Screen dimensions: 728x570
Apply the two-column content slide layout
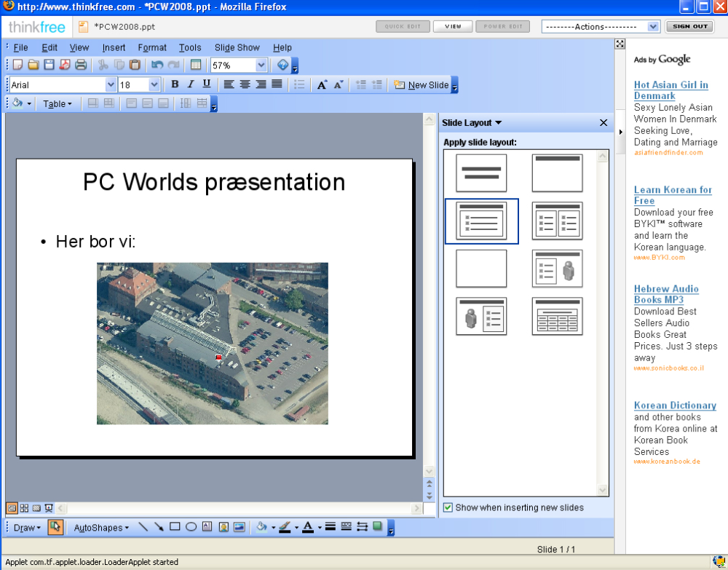pyautogui.click(x=557, y=221)
